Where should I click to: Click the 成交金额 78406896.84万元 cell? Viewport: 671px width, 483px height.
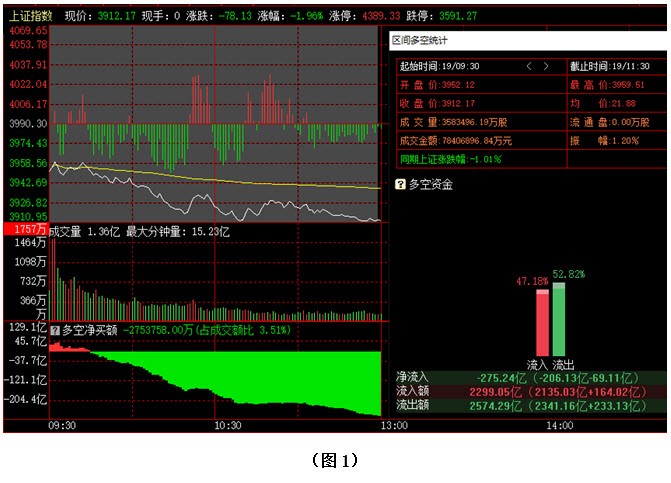pos(481,141)
